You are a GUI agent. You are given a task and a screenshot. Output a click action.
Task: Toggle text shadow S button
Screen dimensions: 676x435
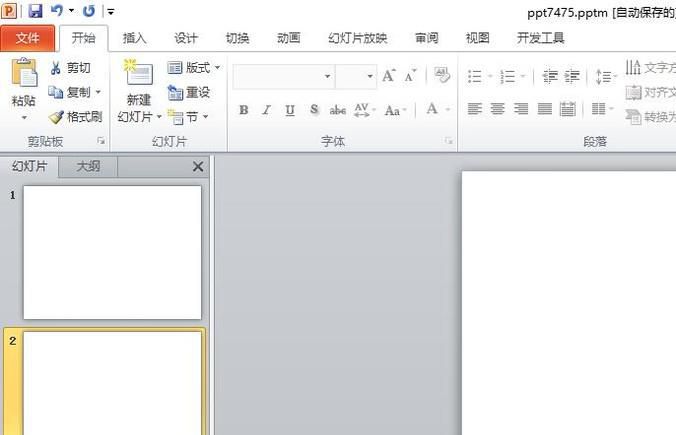(x=314, y=110)
